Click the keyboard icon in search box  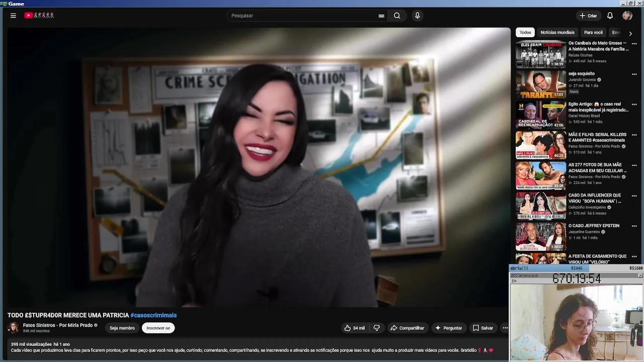(x=381, y=16)
